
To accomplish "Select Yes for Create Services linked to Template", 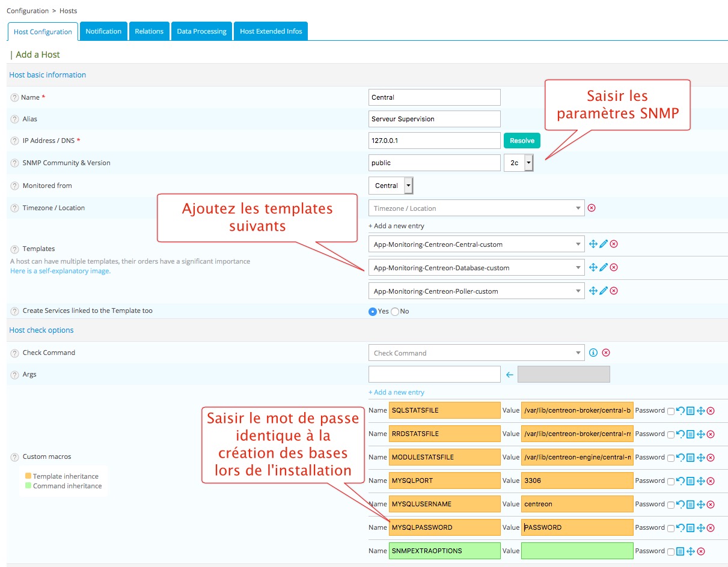I will tap(372, 311).
